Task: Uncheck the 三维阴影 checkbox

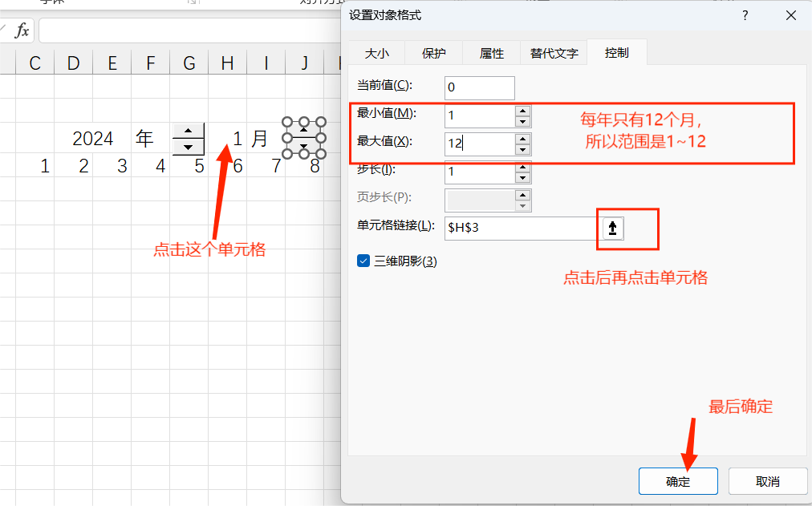Action: pyautogui.click(x=363, y=261)
